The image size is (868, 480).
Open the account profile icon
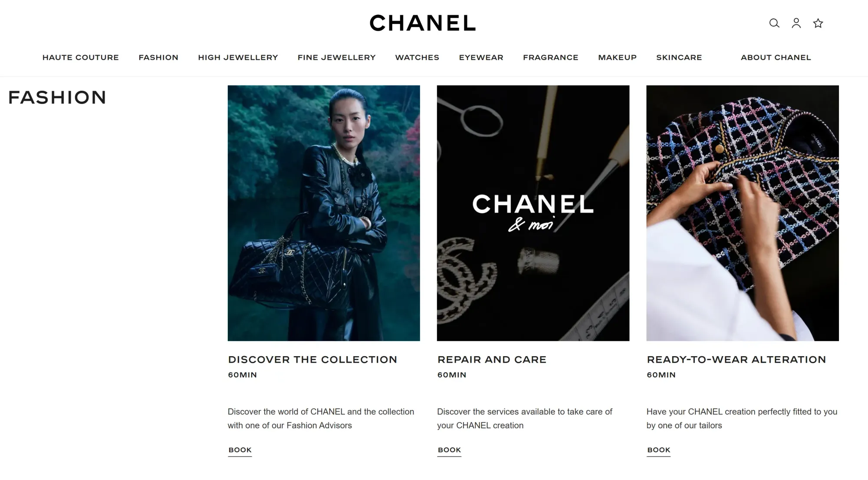(796, 23)
